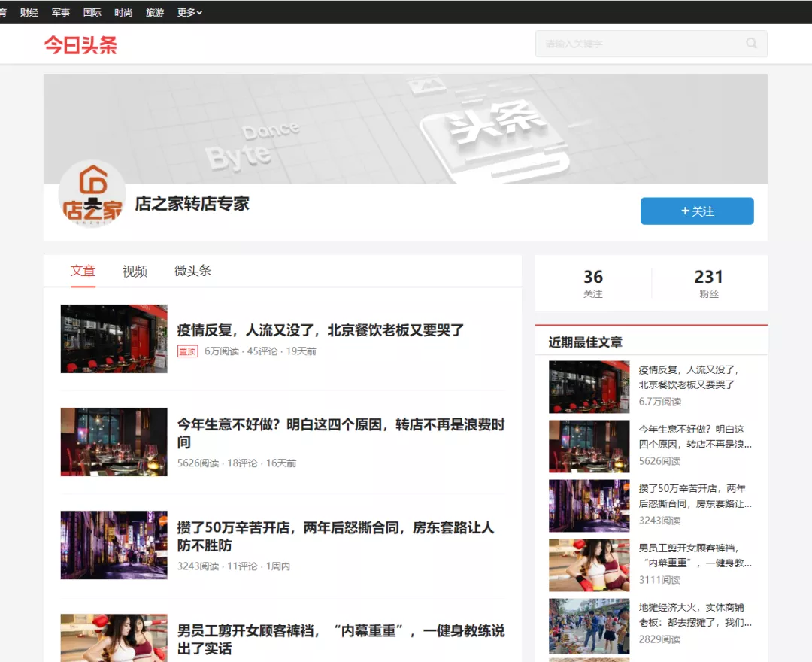The image size is (812, 662).
Task: Open the first sidebar article thumbnail
Action: pos(589,387)
